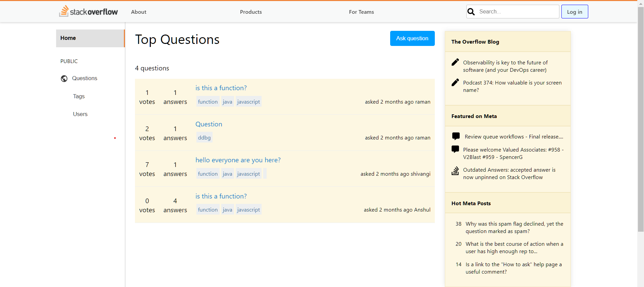Open the About menu item
The image size is (644, 287).
(x=139, y=12)
